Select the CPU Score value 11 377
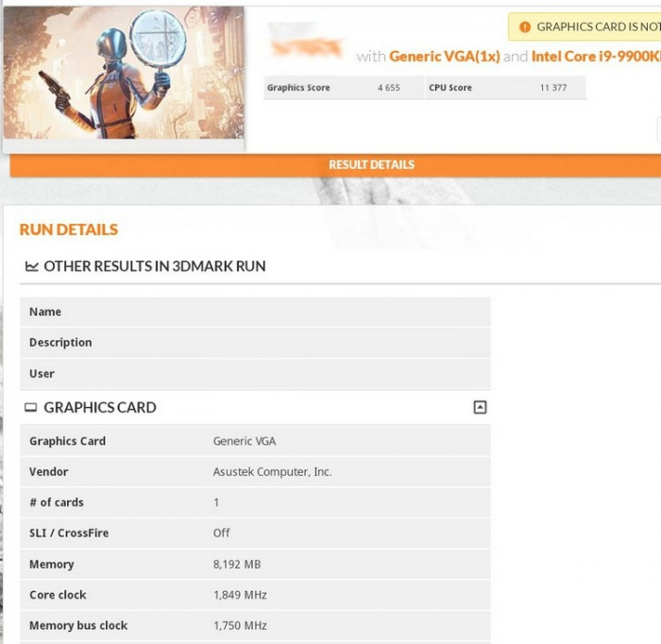 552,88
